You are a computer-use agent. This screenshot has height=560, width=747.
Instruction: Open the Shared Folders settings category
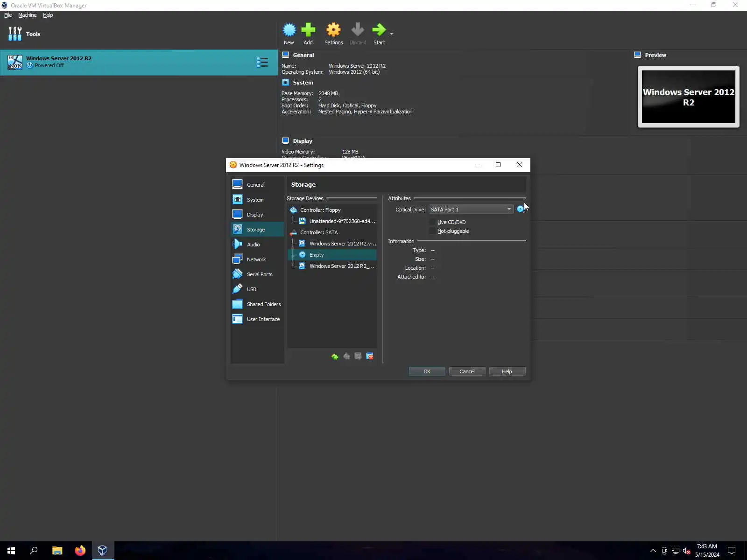pos(257,304)
